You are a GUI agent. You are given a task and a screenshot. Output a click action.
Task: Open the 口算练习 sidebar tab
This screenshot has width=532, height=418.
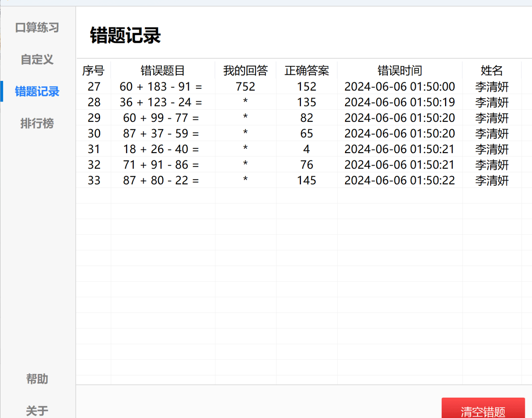[x=37, y=27]
